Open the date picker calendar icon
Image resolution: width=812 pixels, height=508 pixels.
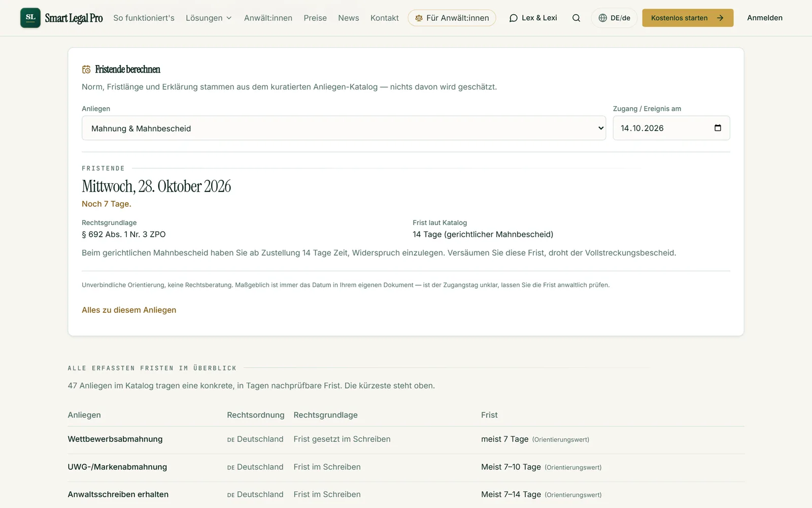(x=718, y=128)
